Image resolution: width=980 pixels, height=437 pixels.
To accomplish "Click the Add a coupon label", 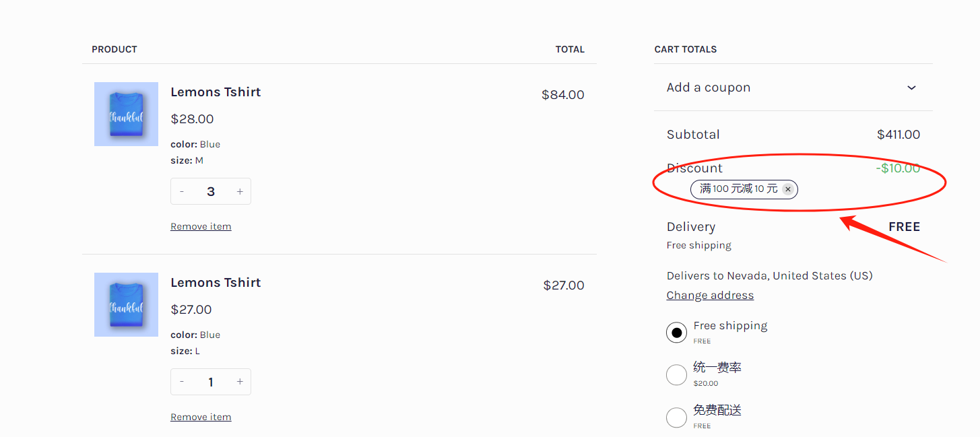I will tap(709, 88).
